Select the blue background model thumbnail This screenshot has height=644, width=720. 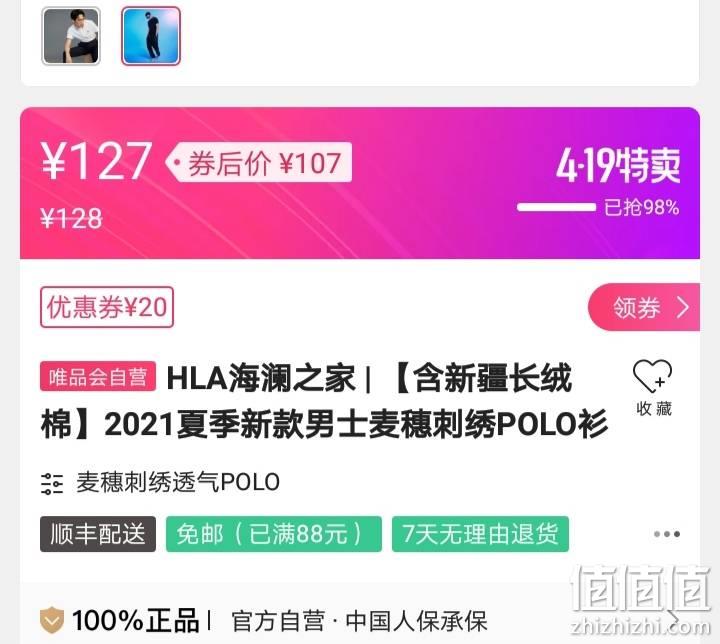151,36
